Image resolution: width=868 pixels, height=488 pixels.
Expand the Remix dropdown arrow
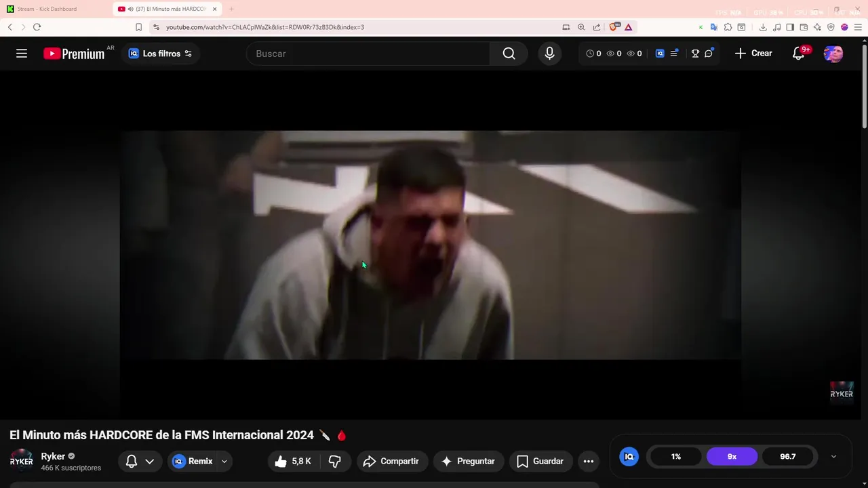[x=224, y=461]
